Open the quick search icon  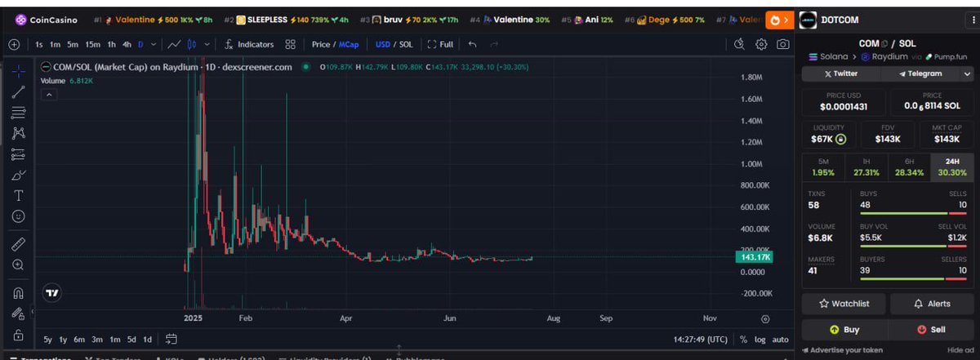tap(739, 44)
